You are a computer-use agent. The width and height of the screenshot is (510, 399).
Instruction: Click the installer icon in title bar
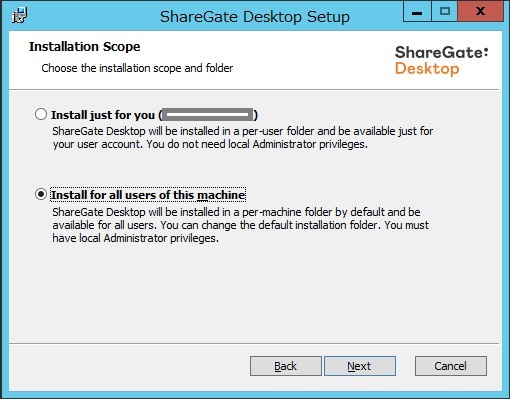19,16
